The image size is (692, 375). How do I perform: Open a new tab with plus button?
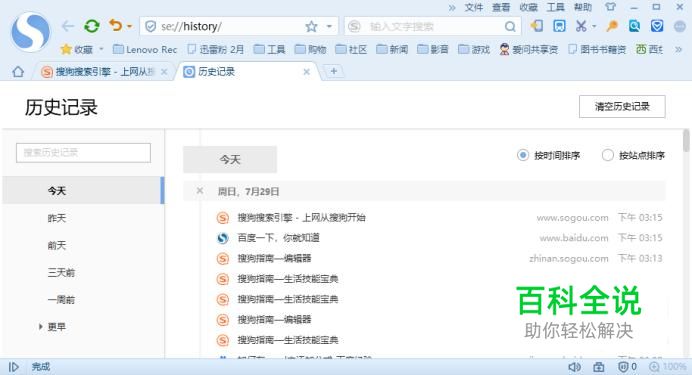334,71
